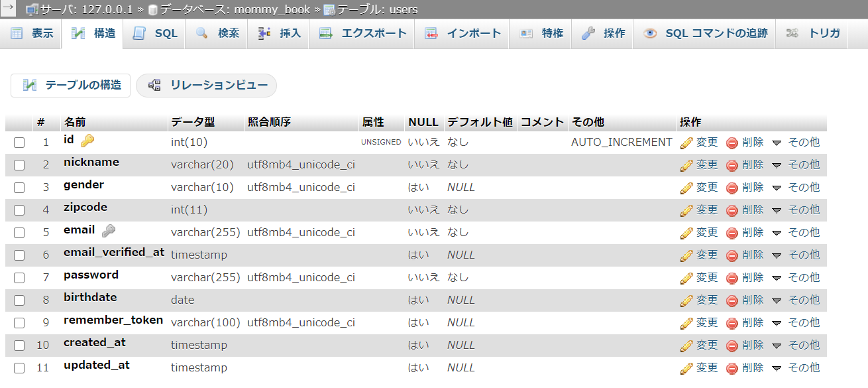Click the database icon in the breadcrumb
868x388 pixels.
(x=153, y=10)
